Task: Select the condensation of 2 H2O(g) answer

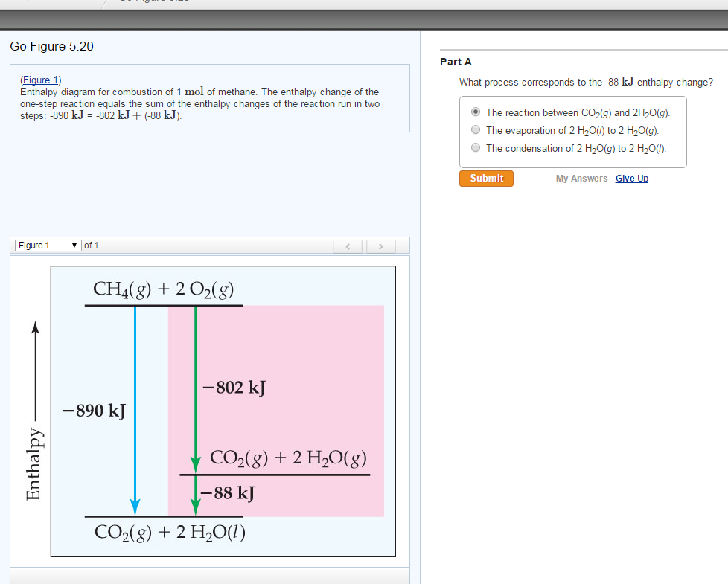Action: pos(475,147)
